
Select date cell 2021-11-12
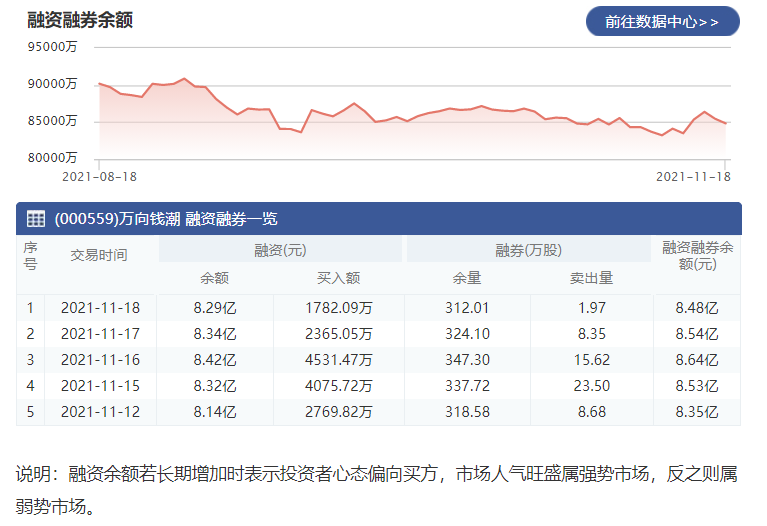[x=100, y=412]
